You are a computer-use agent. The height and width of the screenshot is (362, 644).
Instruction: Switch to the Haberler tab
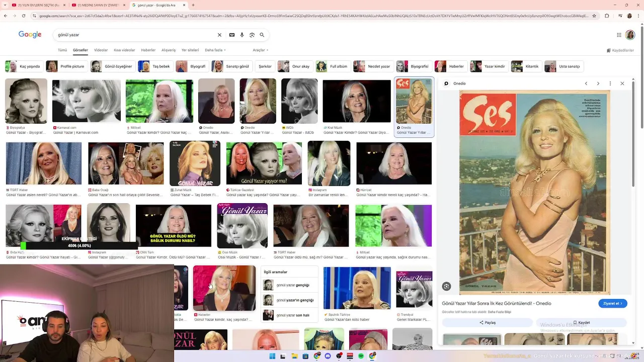point(148,50)
